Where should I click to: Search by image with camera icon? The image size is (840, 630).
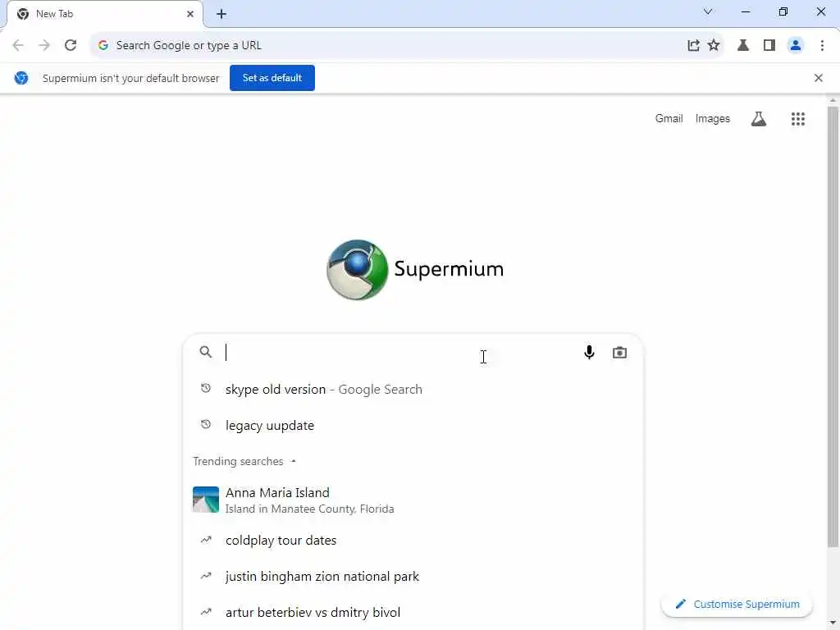619,353
